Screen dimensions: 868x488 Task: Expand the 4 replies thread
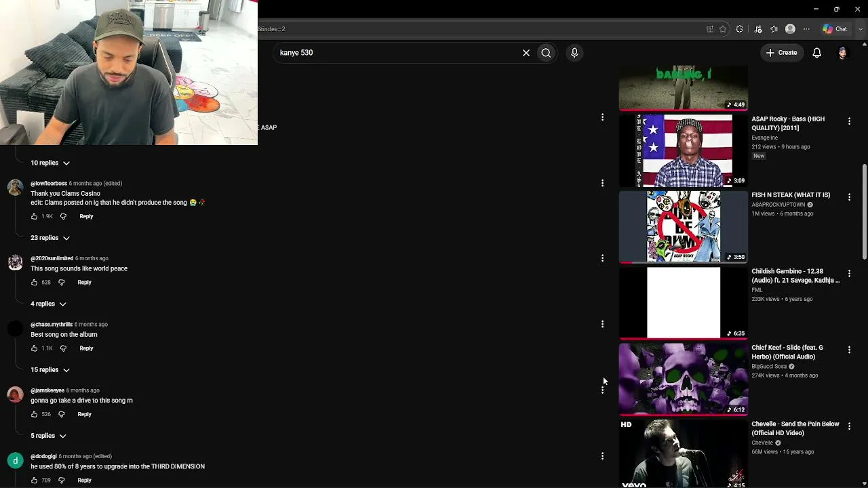[x=48, y=304]
